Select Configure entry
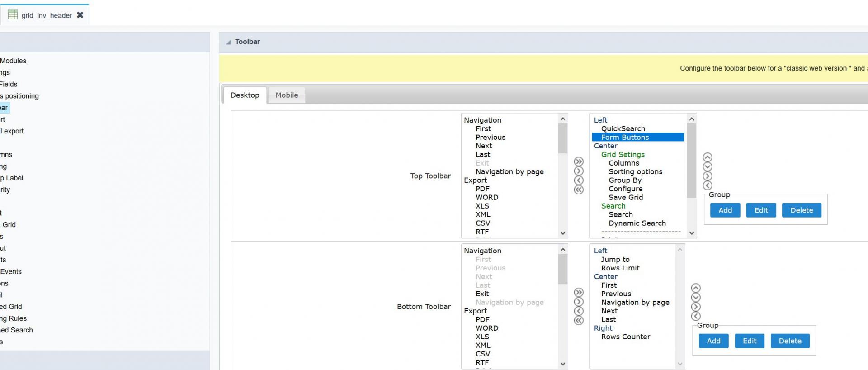Viewport: 868px width, 370px height. click(625, 189)
